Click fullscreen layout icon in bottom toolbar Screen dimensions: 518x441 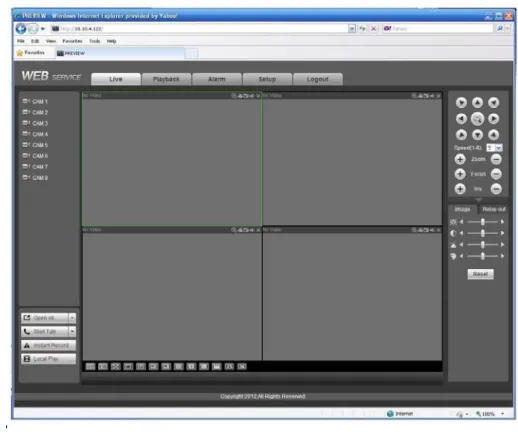(x=115, y=367)
